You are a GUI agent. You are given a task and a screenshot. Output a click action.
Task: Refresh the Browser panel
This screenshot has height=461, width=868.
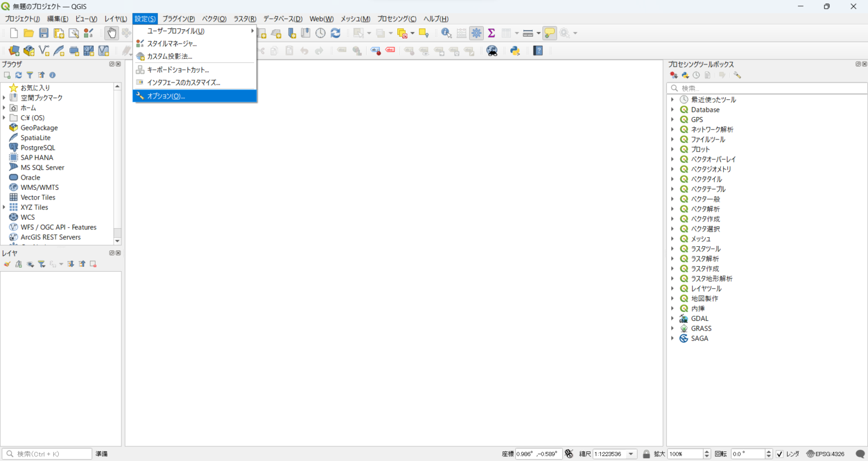[19, 75]
